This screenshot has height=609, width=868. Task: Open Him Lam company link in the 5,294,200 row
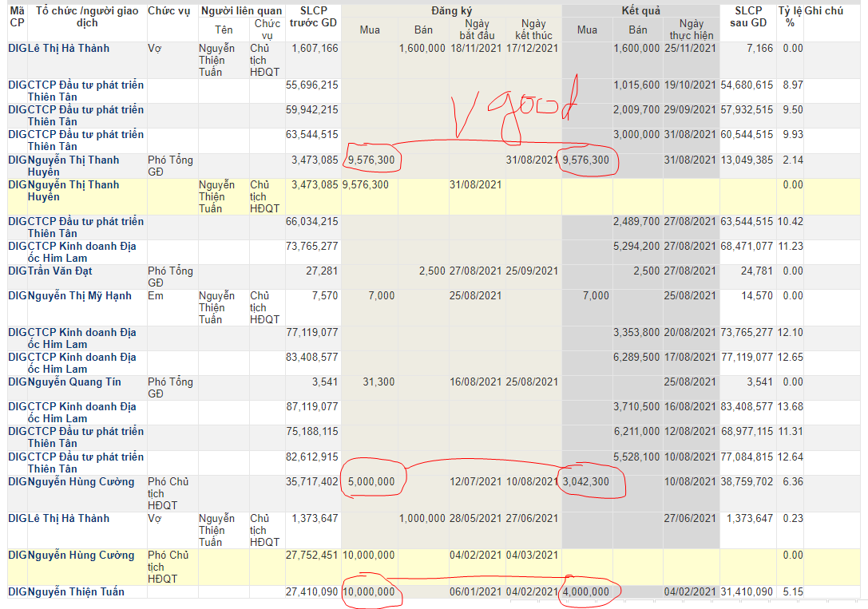point(82,252)
